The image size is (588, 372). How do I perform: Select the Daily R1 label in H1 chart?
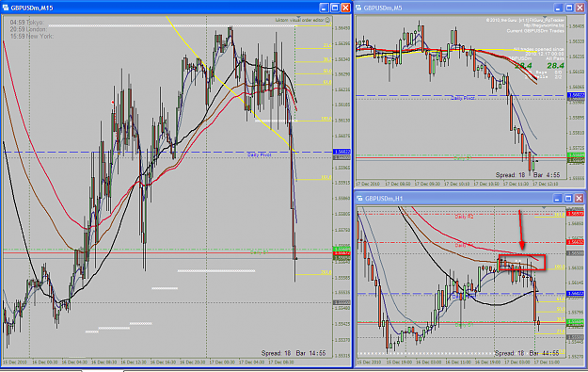pyautogui.click(x=464, y=245)
